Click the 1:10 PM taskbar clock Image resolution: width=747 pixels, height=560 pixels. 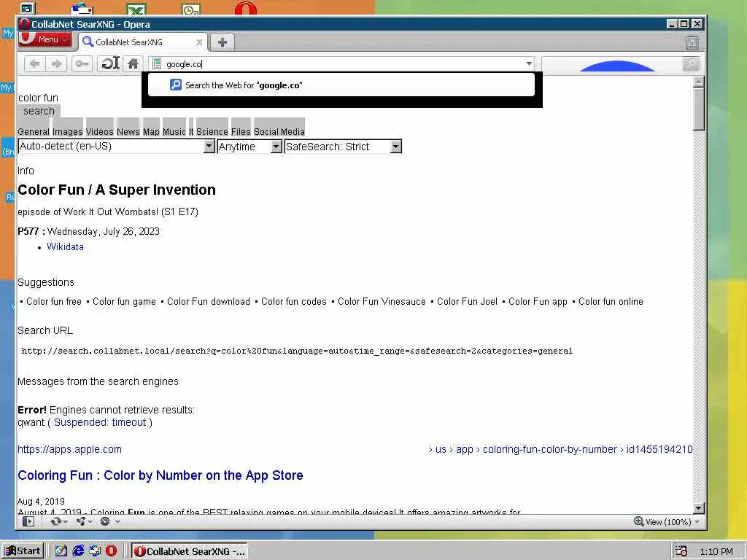716,551
